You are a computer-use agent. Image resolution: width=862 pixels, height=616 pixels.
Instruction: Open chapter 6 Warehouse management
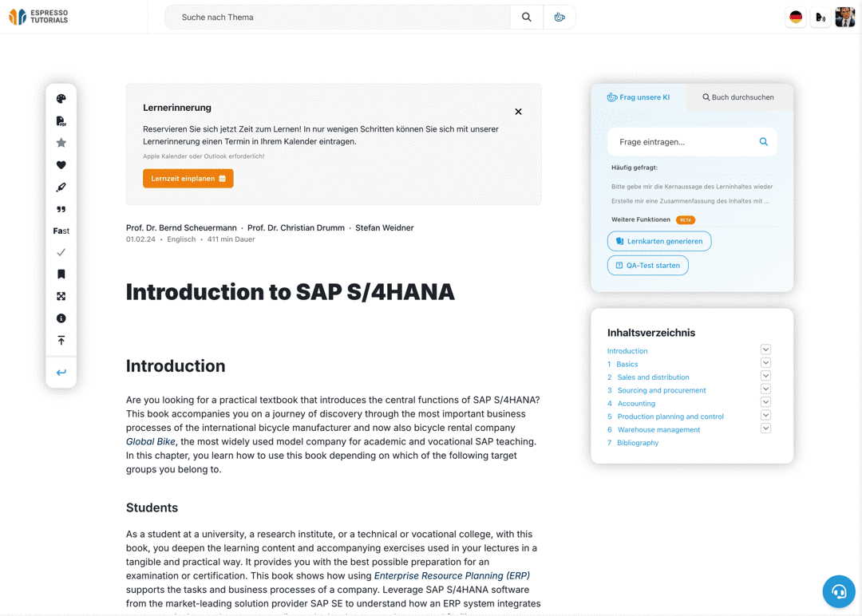tap(654, 430)
